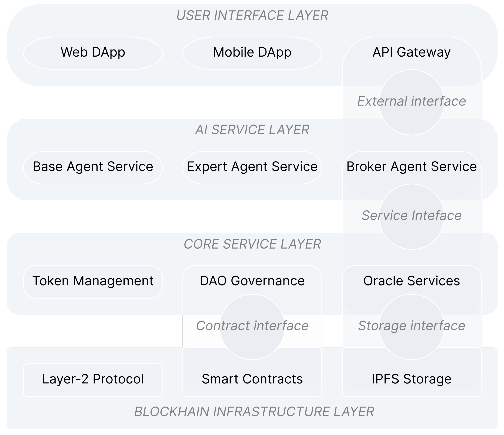Select the DAO Governance label
Viewport: 504px width, 435px height.
tap(252, 281)
